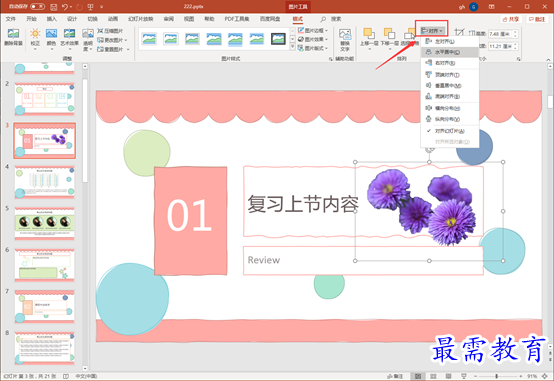
Task: Switch to Reading view icon
Action: click(448, 376)
